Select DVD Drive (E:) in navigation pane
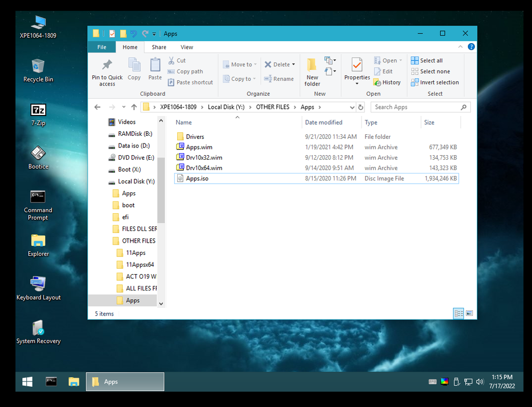Viewport: 532px width, 407px height. (131, 158)
